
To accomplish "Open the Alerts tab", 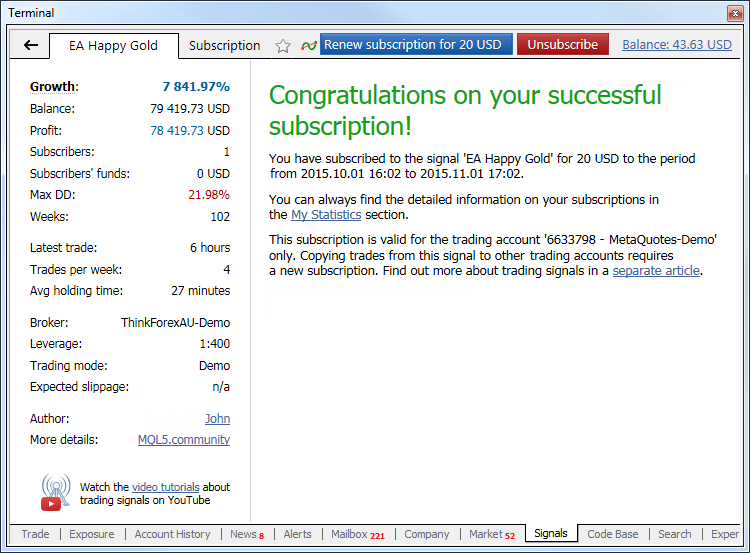I will coord(297,534).
